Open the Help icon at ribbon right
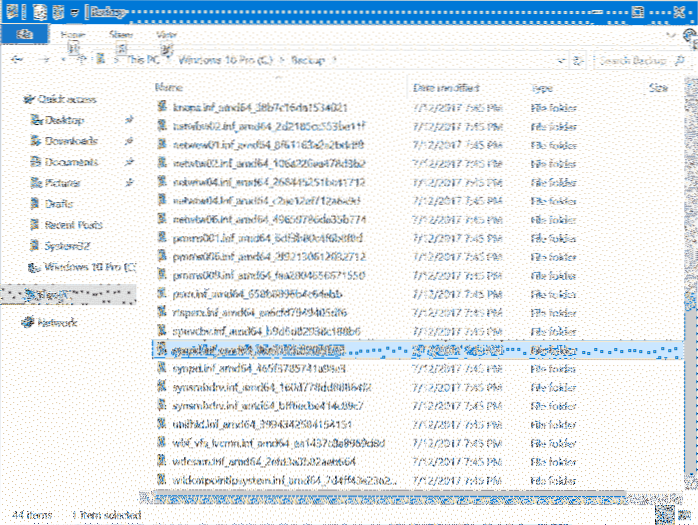Viewport: 698px width, 525px height. [x=689, y=35]
